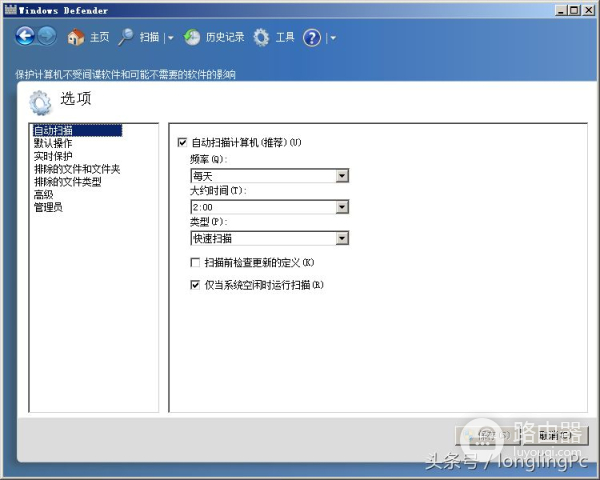Click the Windows Defender title bar icon
This screenshot has width=600, height=480.
tap(10, 10)
